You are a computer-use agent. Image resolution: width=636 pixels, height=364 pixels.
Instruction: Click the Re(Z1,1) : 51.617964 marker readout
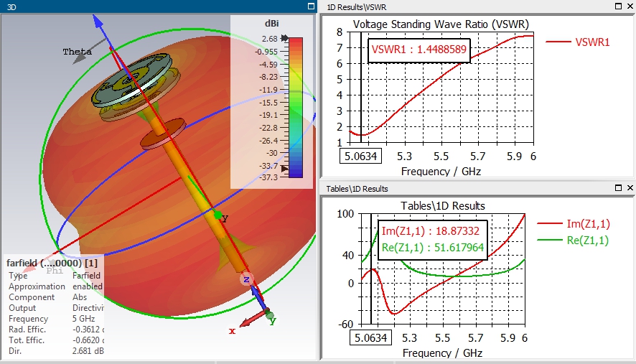tap(433, 247)
